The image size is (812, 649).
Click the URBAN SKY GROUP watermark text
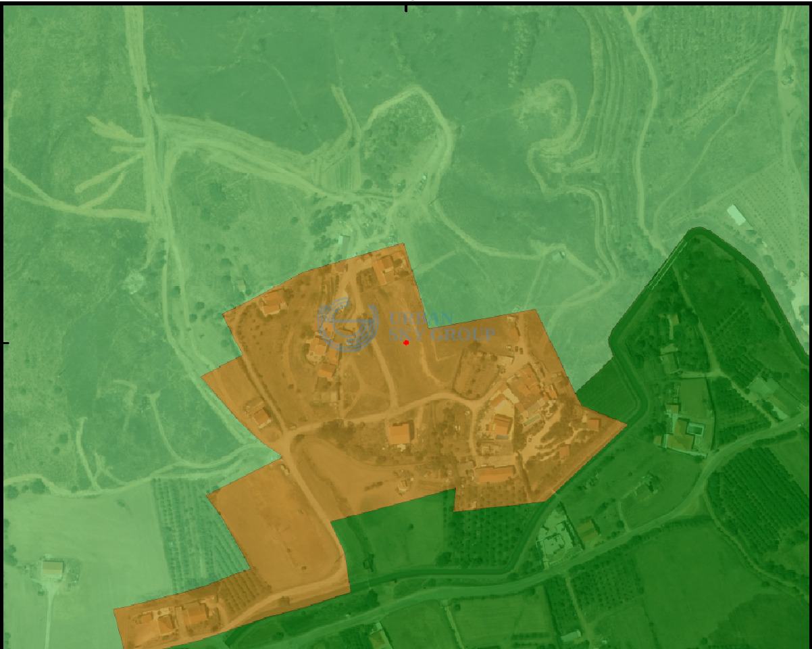[442, 327]
